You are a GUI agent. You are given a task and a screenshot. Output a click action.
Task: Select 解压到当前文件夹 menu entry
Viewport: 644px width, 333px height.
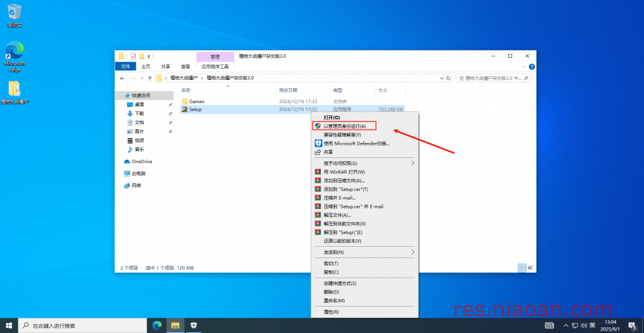[365, 223]
